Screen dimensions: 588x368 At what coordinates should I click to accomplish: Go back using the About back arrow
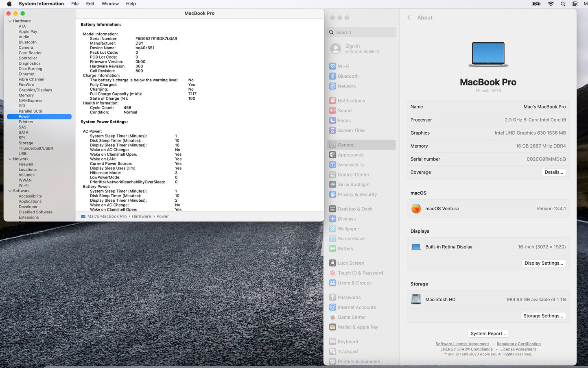409,17
